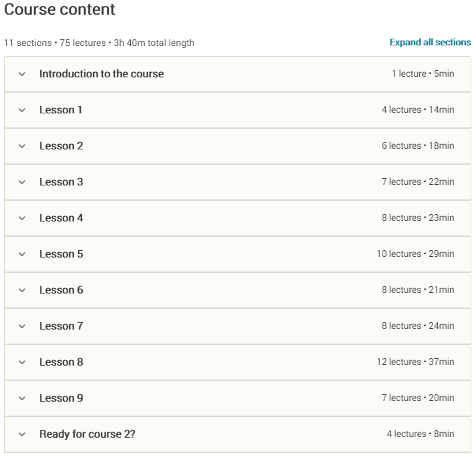Click the Lesson 3 section title
Viewport: 476px width, 457px height.
click(61, 182)
